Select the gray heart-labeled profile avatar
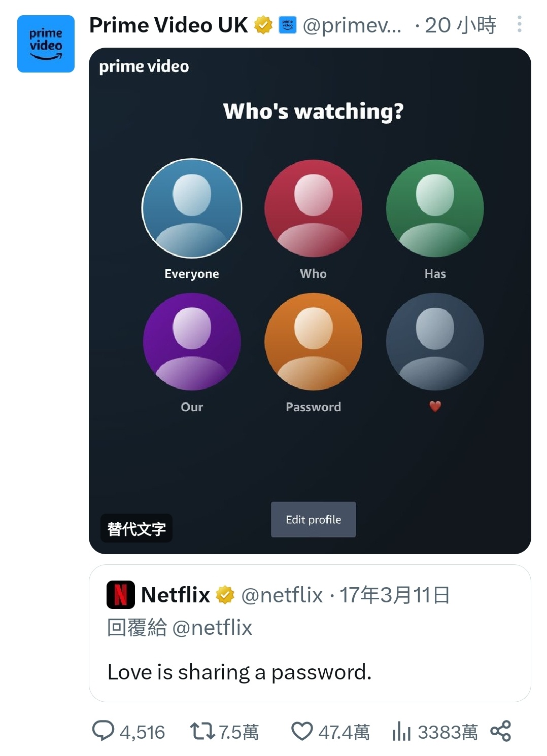 (x=435, y=342)
